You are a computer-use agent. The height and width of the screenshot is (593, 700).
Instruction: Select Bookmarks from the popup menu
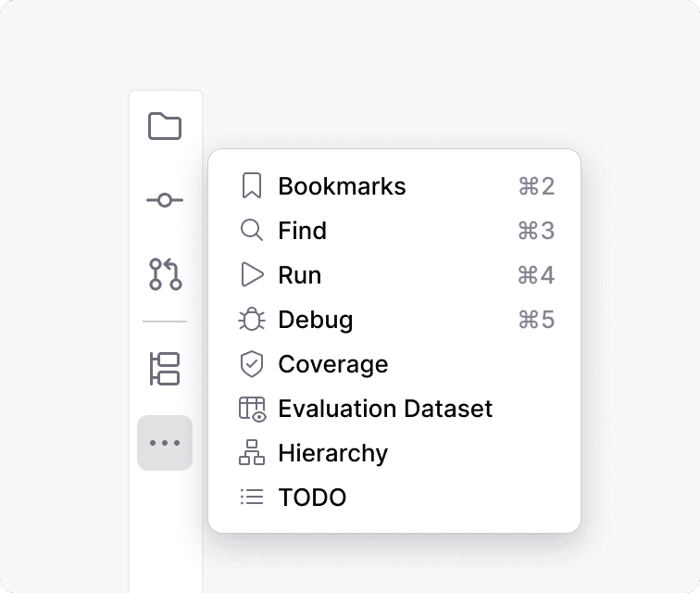(342, 186)
